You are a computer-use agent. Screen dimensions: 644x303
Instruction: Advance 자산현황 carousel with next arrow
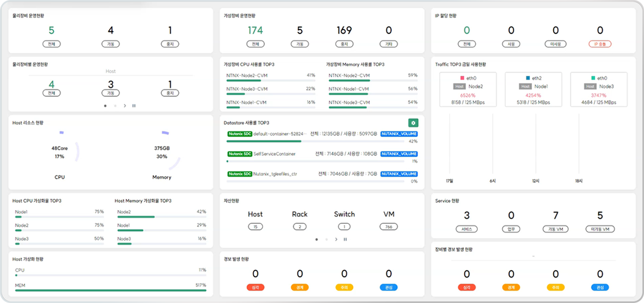point(336,239)
